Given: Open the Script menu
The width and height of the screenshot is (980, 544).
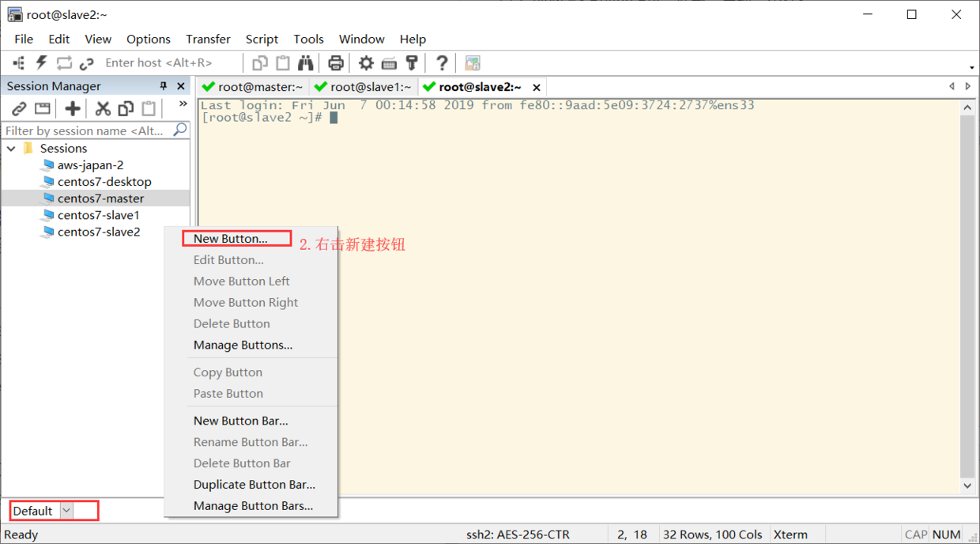Looking at the screenshot, I should pos(262,39).
